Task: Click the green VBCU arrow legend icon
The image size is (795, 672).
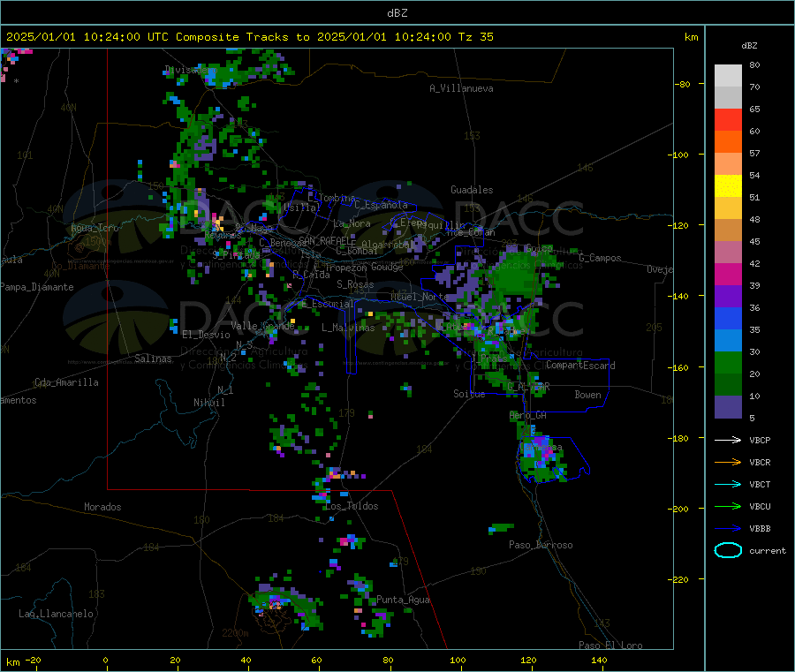Action: (x=728, y=506)
